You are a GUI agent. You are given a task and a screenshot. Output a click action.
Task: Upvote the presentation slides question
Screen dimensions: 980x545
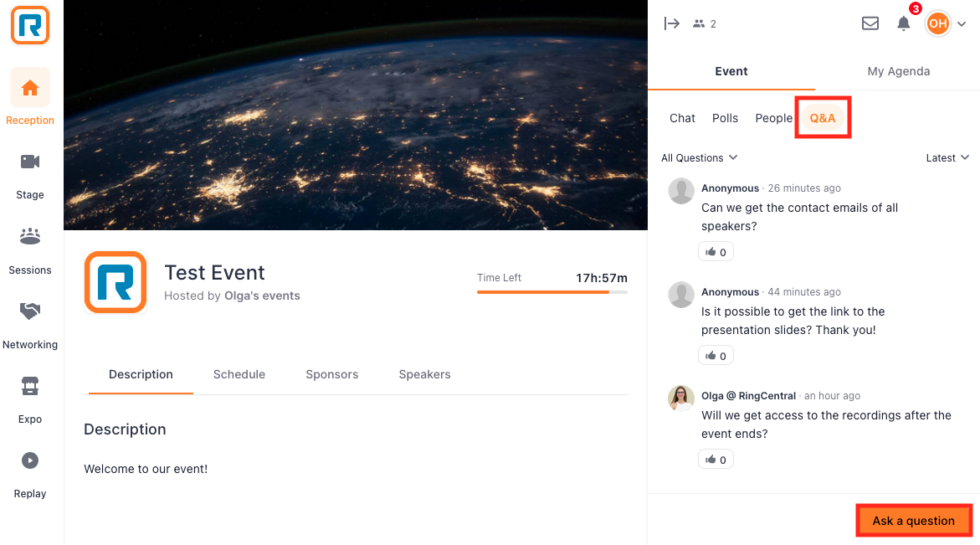pos(716,356)
